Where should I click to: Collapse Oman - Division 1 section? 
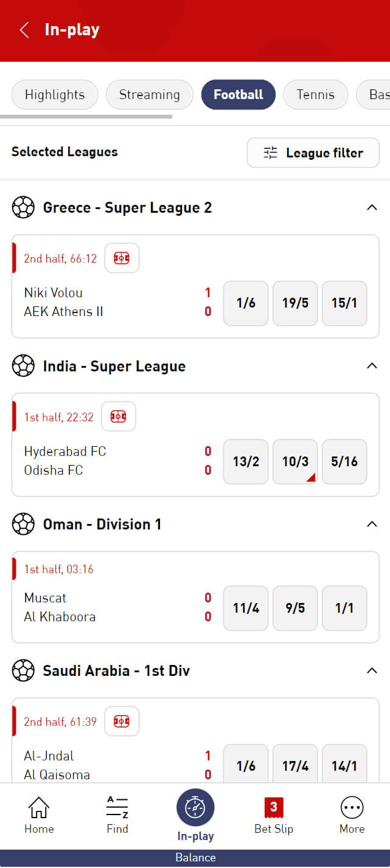[372, 524]
